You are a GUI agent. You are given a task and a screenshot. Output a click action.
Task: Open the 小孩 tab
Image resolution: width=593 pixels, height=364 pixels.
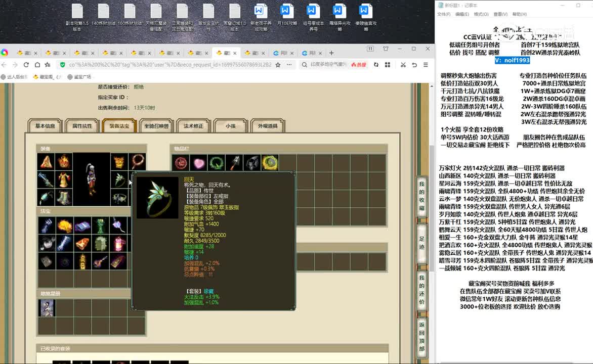click(x=230, y=126)
